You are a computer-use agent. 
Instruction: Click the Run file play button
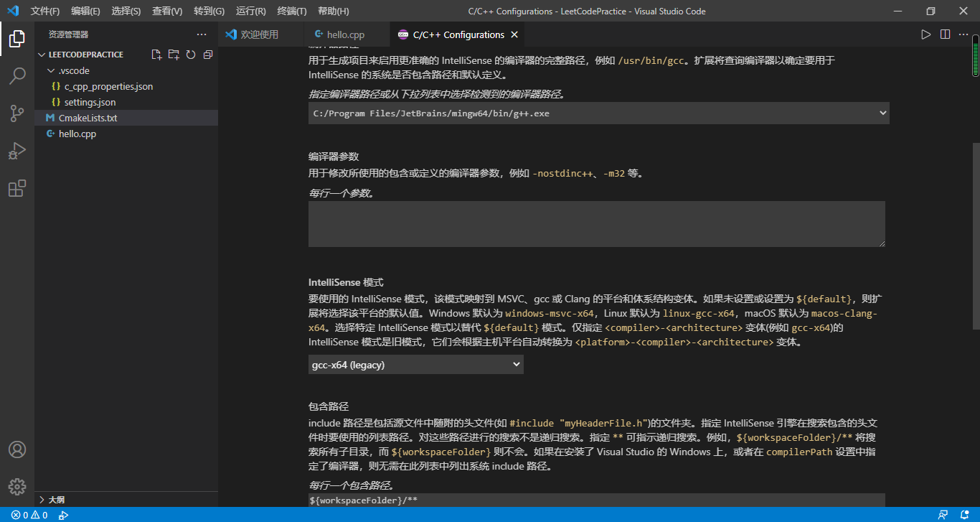coord(925,34)
